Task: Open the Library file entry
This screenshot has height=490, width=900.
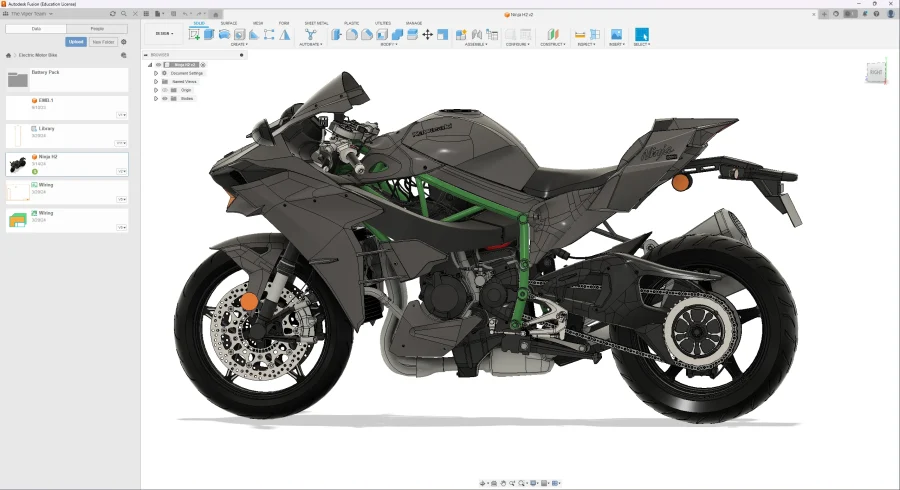Action: point(67,136)
